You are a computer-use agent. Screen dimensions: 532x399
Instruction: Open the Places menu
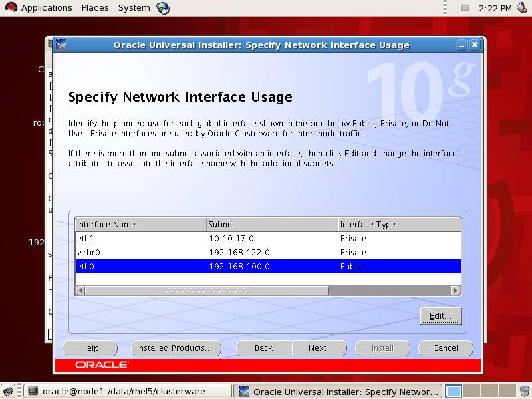95,8
